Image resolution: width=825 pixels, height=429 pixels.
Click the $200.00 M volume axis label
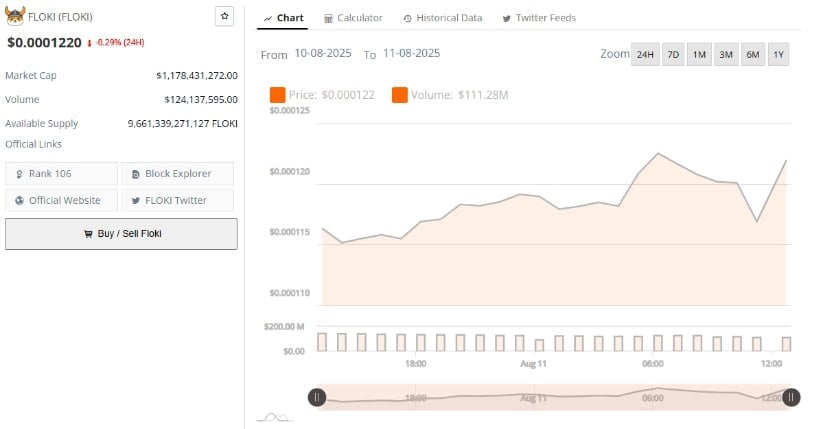click(x=284, y=327)
